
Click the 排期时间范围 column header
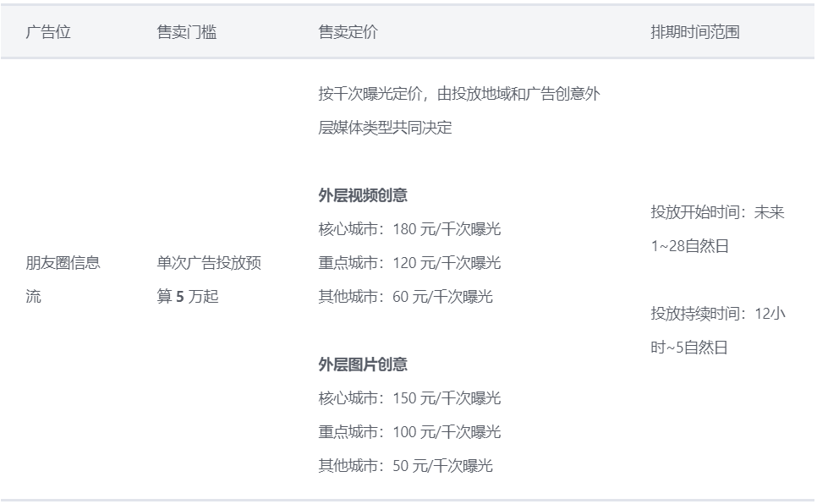tap(694, 32)
